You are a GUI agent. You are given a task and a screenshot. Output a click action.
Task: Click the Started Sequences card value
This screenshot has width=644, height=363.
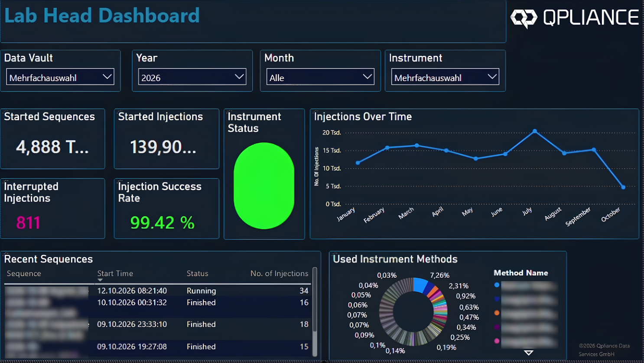[x=52, y=147]
